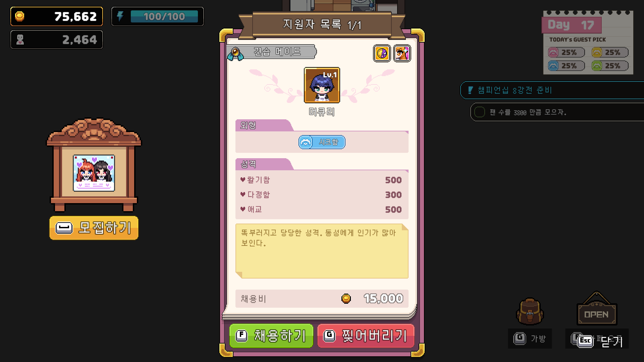Click the 찢어버리기 tear-up button
The height and width of the screenshot is (362, 644).
coord(366,336)
